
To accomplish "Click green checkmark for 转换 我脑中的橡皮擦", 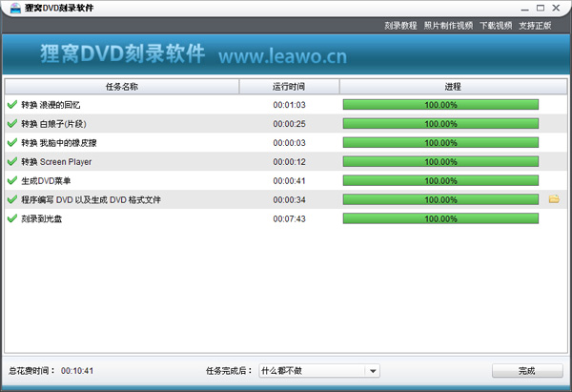I will pyautogui.click(x=12, y=142).
